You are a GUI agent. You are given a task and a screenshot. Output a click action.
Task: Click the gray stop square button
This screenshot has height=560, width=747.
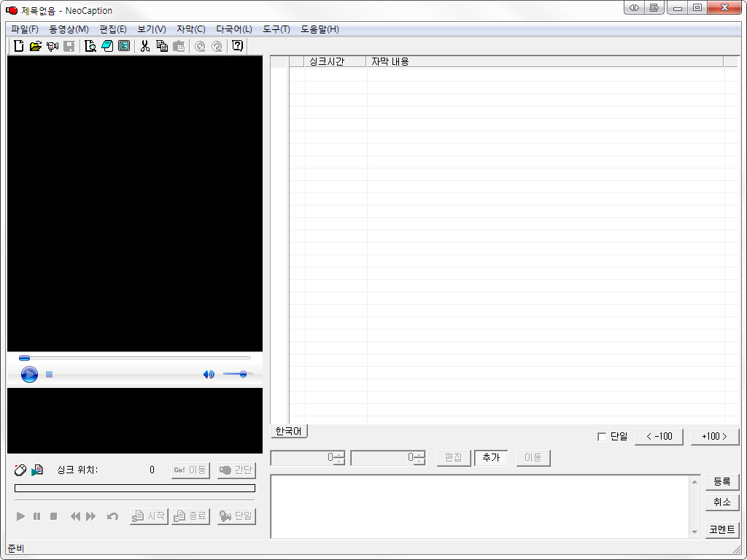(54, 516)
